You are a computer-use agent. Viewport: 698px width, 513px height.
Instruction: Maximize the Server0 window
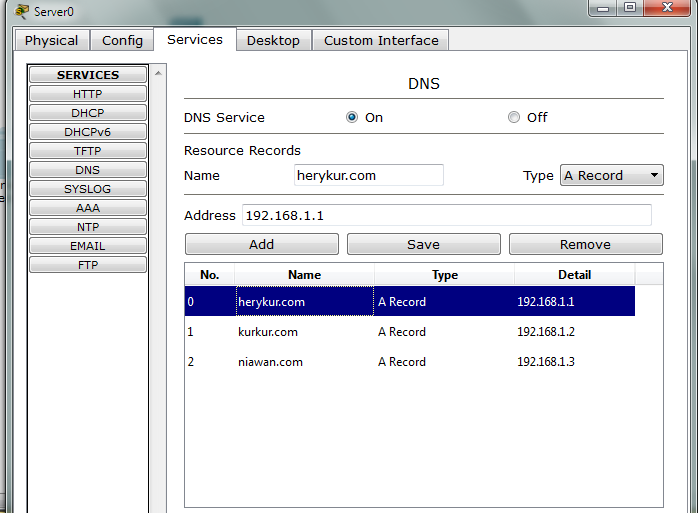pos(630,8)
